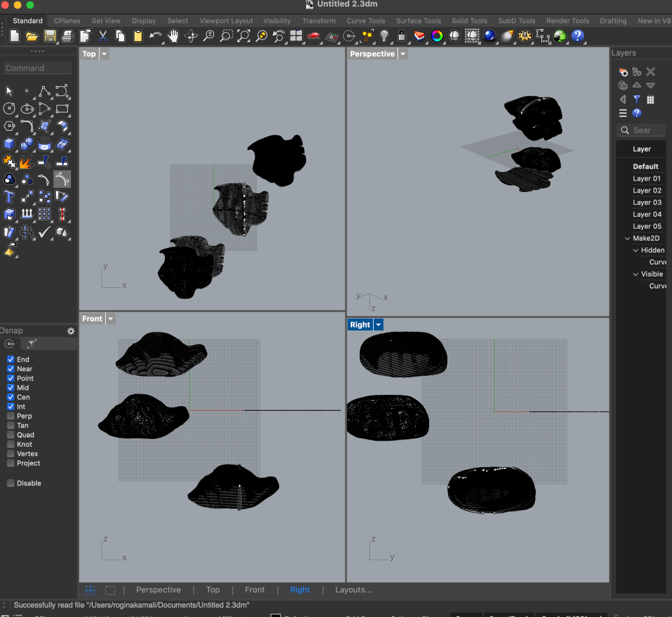
Task: Select the Circle drawing tool
Action: click(9, 108)
